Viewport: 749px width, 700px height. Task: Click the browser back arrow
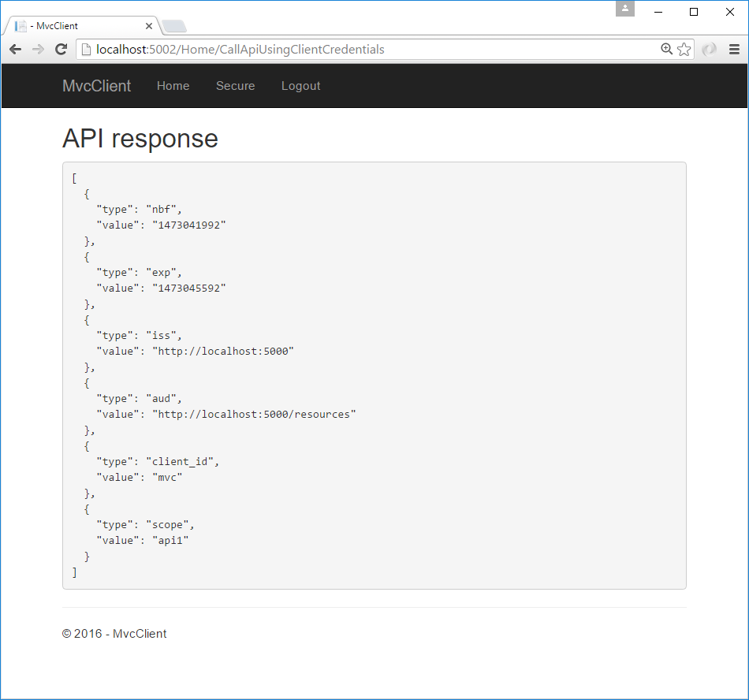pos(16,50)
